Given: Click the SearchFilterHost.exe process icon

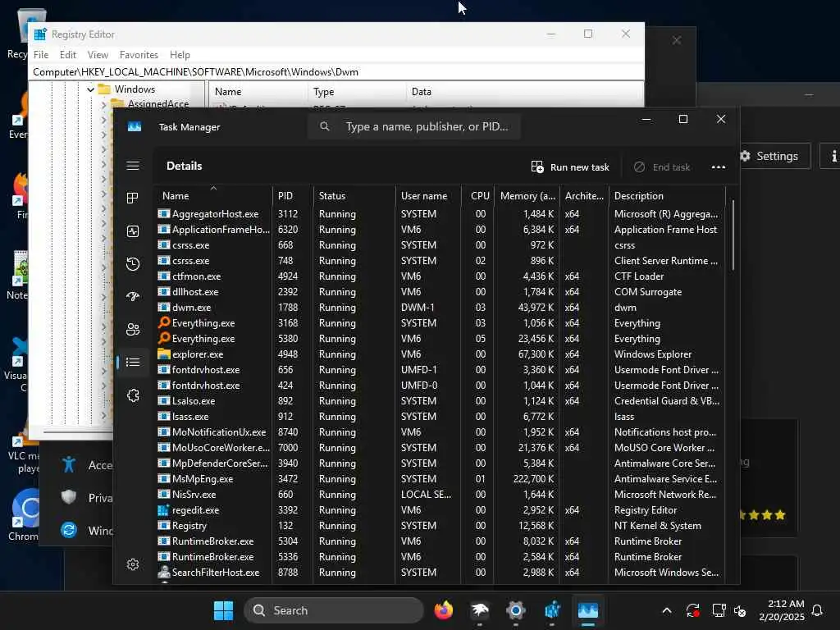Looking at the screenshot, I should click(x=164, y=572).
